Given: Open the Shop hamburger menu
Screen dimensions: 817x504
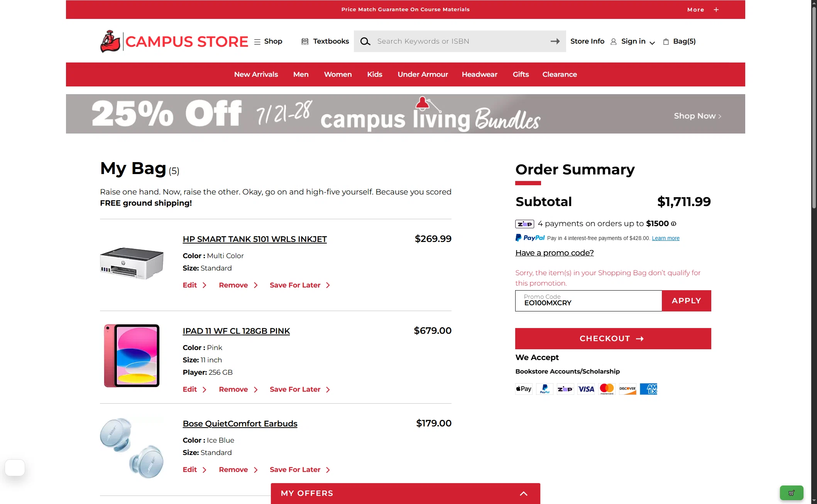Looking at the screenshot, I should (257, 42).
